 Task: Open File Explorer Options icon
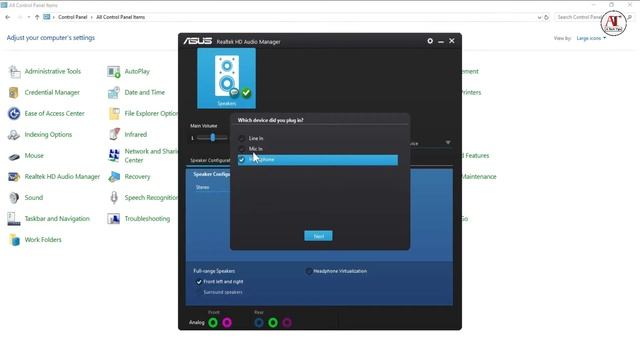[x=114, y=113]
